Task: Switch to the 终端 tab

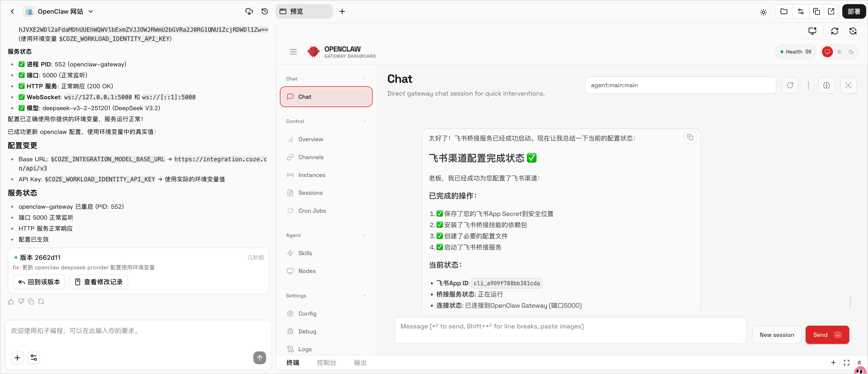Action: [x=293, y=363]
